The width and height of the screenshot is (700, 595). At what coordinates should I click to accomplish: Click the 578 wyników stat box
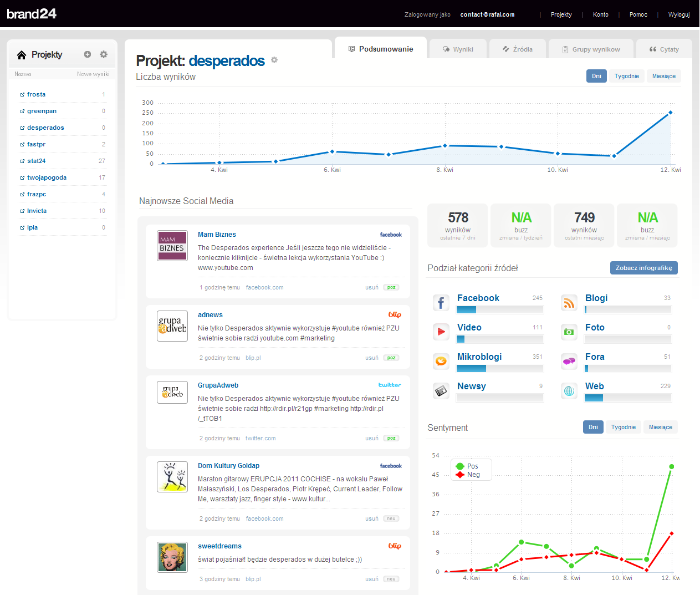click(x=458, y=225)
